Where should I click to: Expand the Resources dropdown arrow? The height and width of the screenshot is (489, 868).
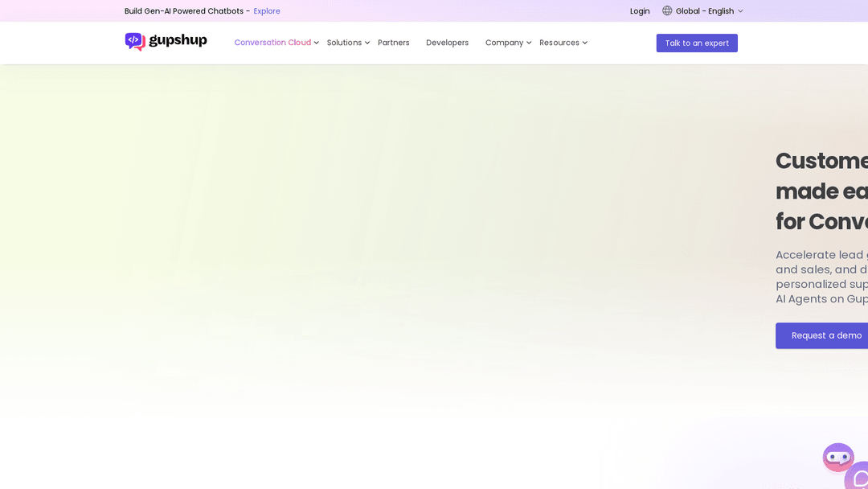click(584, 43)
